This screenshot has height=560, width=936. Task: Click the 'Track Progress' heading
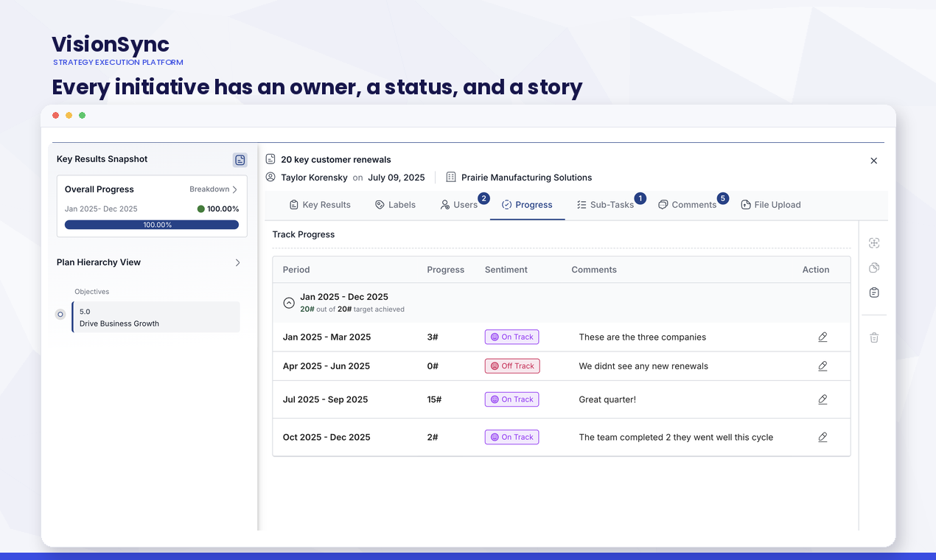click(304, 234)
